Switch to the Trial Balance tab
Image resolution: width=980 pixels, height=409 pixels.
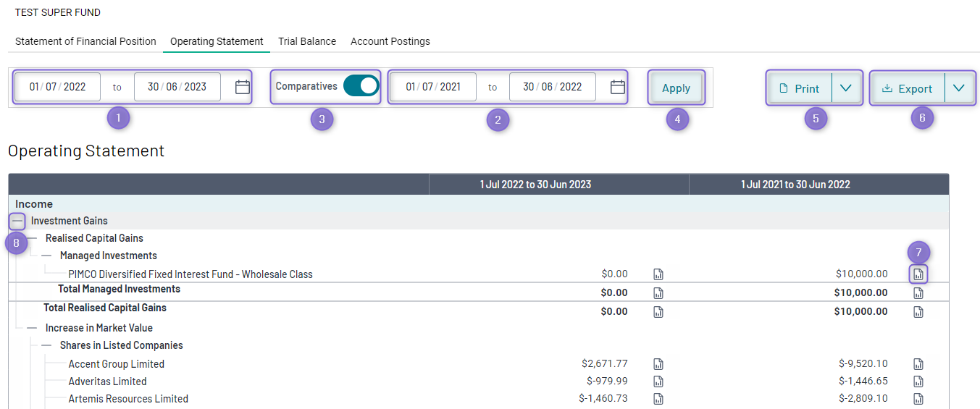[307, 41]
